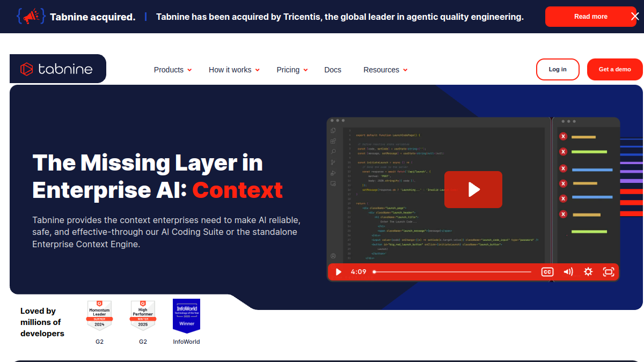Click the 'Loved by millions of developers' text
Image resolution: width=644 pixels, height=362 pixels.
click(x=42, y=322)
